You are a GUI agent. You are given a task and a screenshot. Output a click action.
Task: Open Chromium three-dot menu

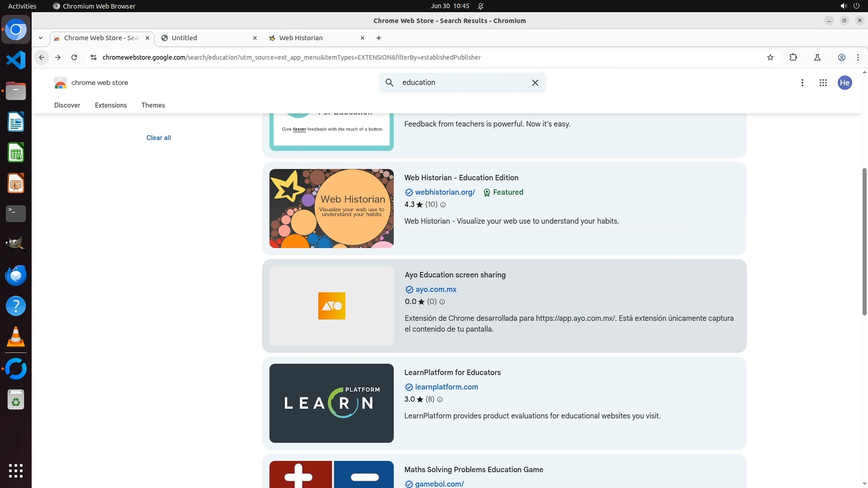coord(858,57)
